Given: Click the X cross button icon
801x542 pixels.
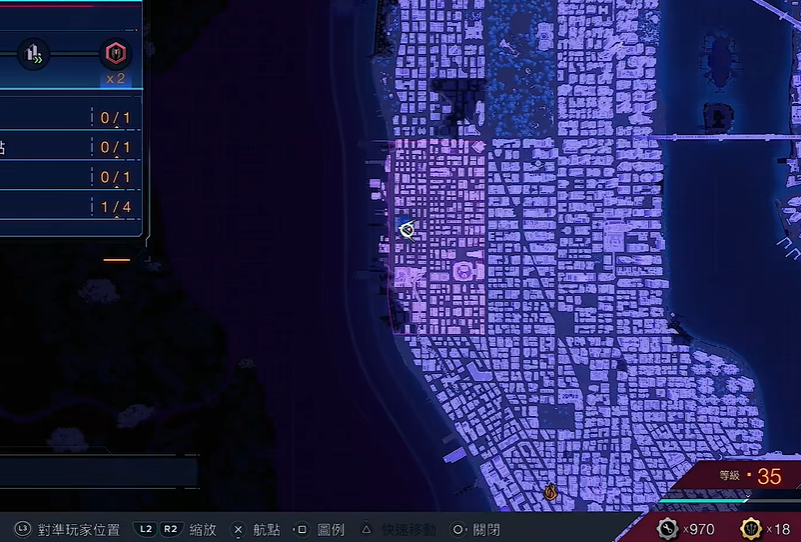Looking at the screenshot, I should (238, 529).
